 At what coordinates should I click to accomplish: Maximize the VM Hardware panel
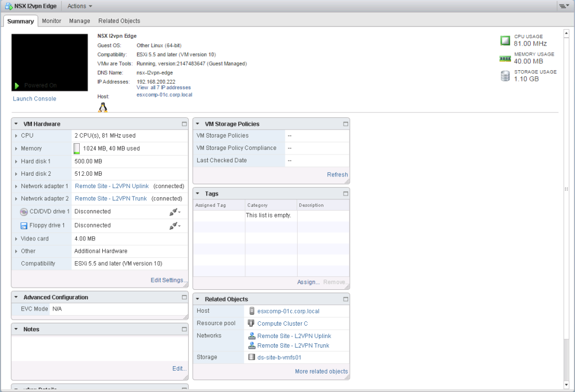[184, 124]
